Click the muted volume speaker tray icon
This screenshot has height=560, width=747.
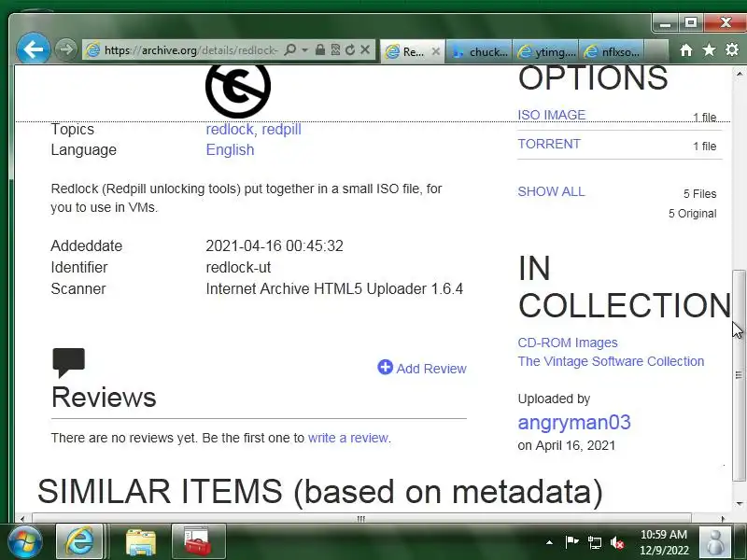[x=617, y=542]
